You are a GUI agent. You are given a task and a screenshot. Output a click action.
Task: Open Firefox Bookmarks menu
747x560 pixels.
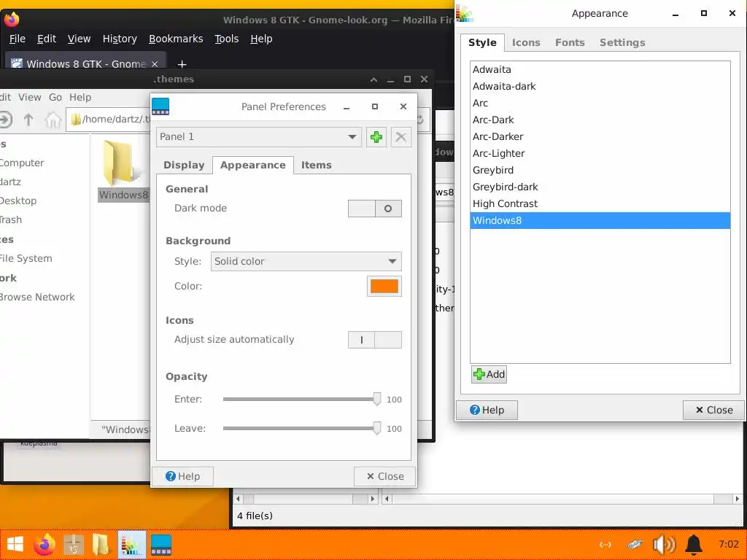(x=176, y=39)
